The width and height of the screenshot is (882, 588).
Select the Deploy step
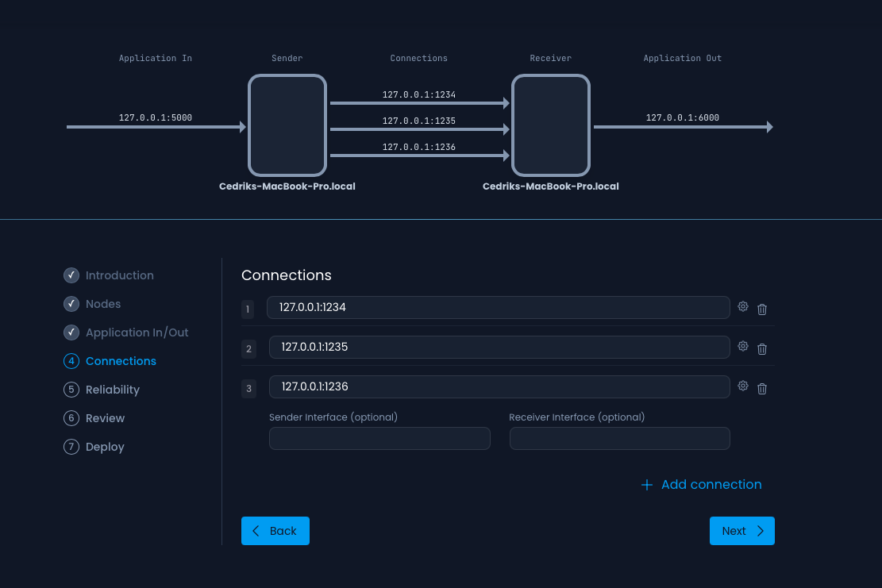[x=105, y=447]
